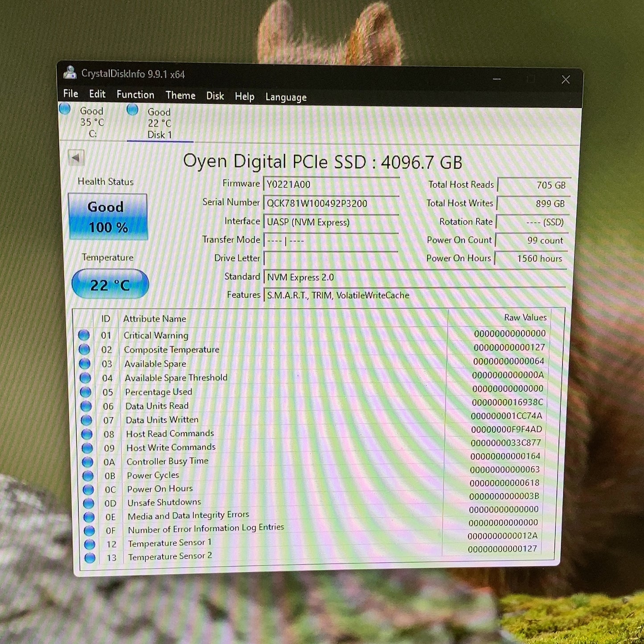Click the empty Drive Letter field
This screenshot has width=644, height=644.
331,258
